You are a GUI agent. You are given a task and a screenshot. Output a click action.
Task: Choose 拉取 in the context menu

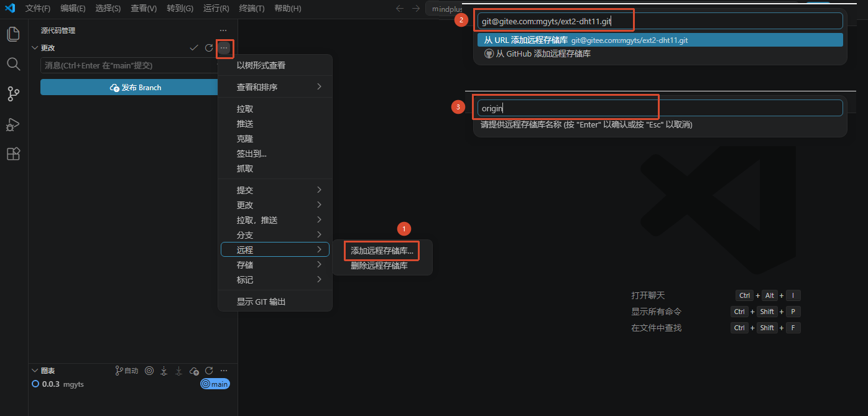pyautogui.click(x=275, y=108)
